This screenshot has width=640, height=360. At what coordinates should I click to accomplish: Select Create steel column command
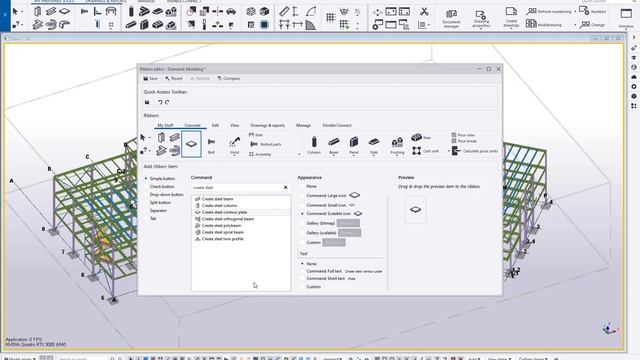241,205
